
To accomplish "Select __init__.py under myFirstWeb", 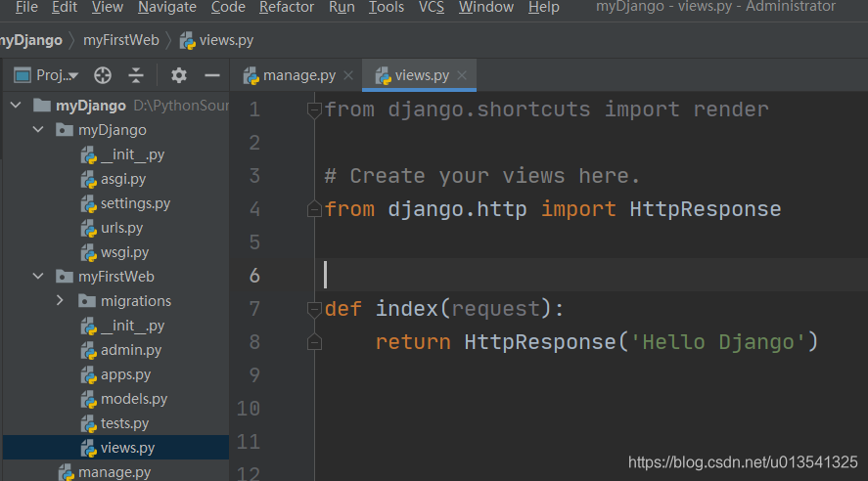I will [x=132, y=326].
